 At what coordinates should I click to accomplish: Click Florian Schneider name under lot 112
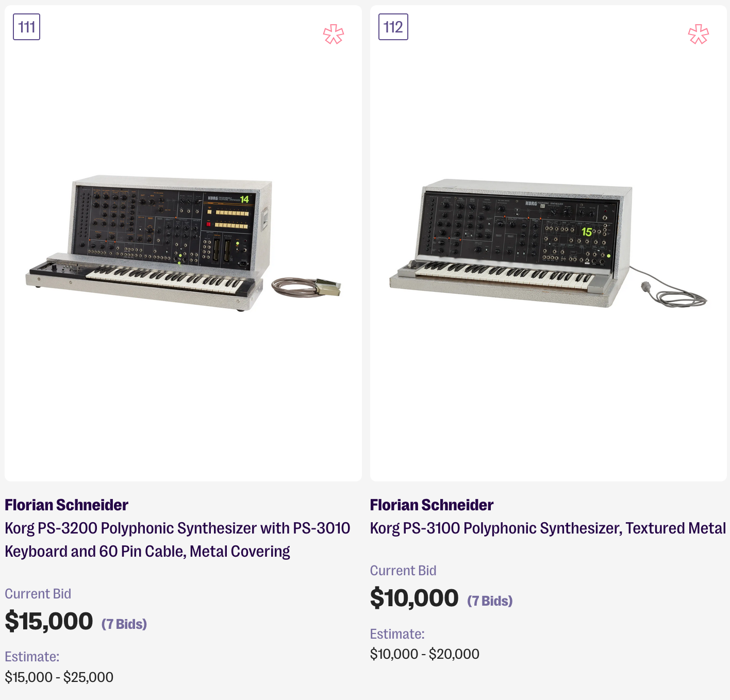[432, 505]
